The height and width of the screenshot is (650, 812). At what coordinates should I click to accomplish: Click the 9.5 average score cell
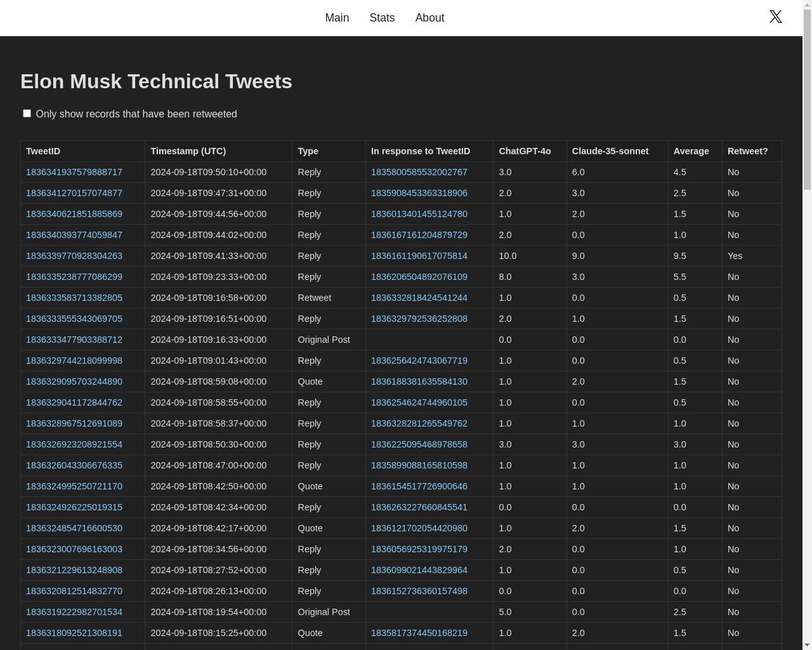coord(695,256)
